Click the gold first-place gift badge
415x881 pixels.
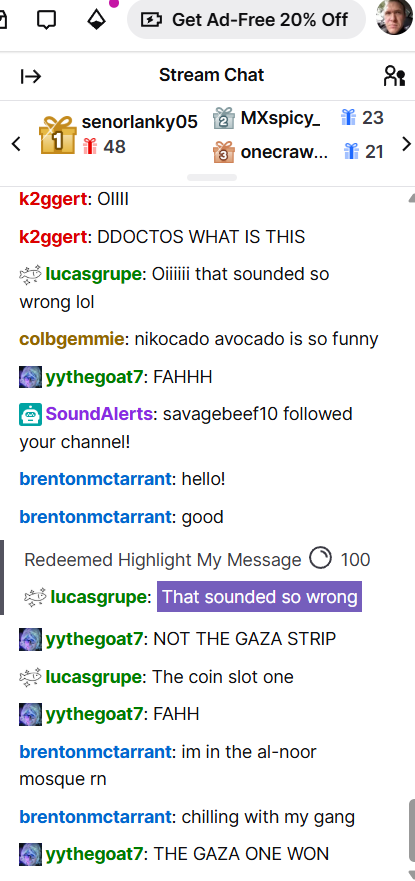57,135
